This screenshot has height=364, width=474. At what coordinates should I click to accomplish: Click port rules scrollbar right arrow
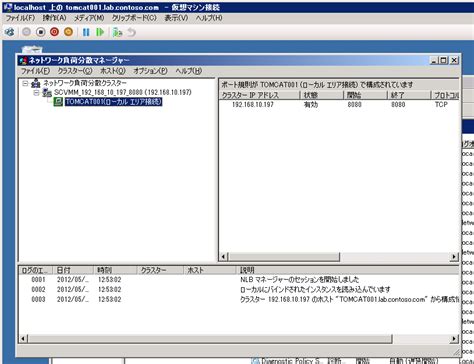tap(454, 257)
